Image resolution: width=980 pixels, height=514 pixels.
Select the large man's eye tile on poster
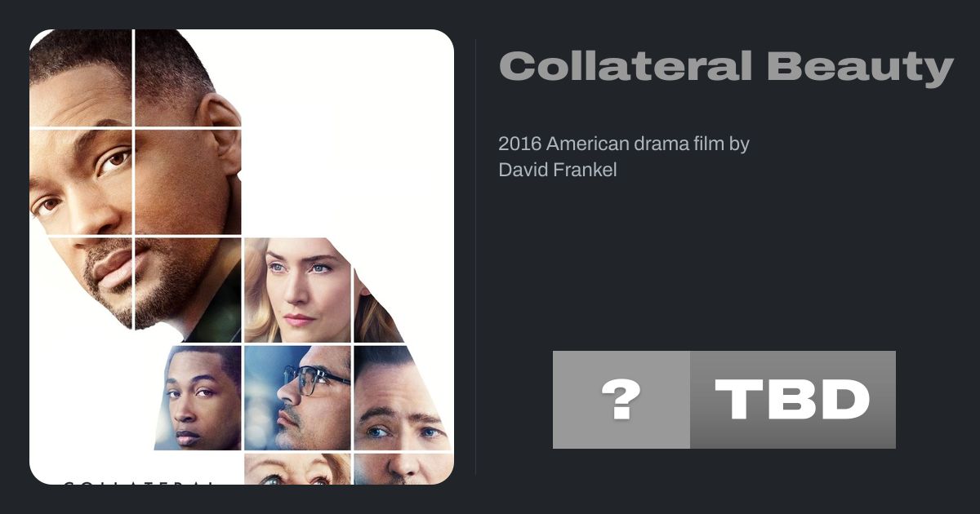(x=80, y=181)
